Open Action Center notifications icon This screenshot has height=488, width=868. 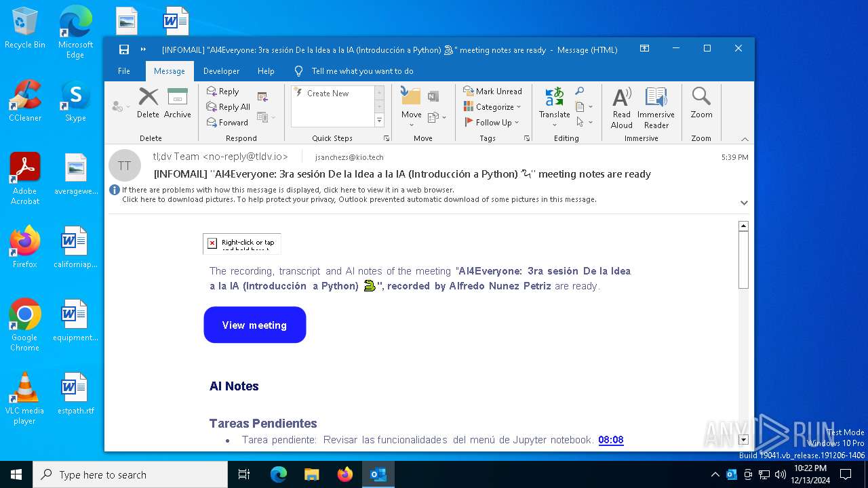coord(846,474)
